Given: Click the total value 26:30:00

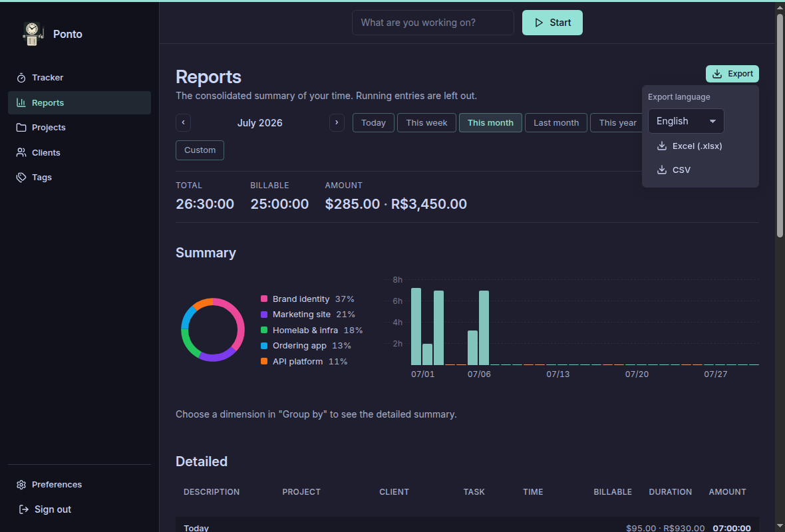Looking at the screenshot, I should point(205,203).
